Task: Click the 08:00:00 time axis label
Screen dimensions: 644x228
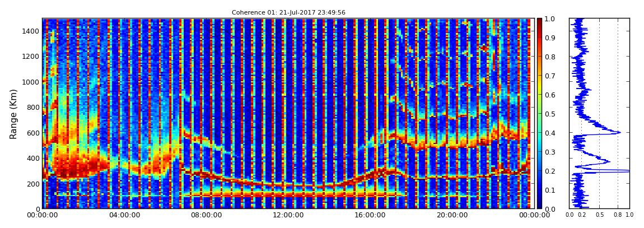Action: (x=205, y=215)
